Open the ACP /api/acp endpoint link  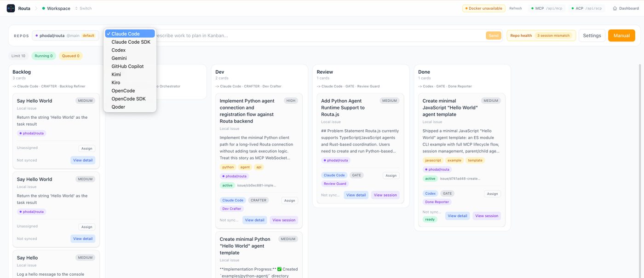[x=586, y=8]
